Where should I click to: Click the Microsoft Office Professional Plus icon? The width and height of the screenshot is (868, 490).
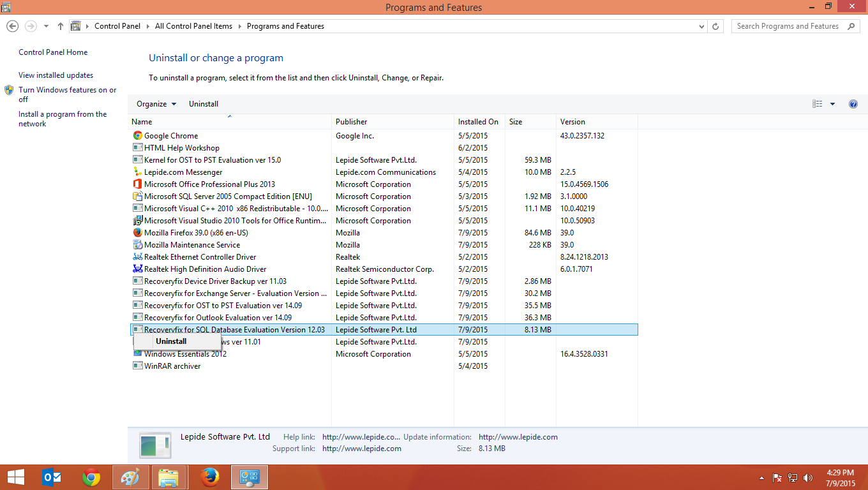point(137,184)
